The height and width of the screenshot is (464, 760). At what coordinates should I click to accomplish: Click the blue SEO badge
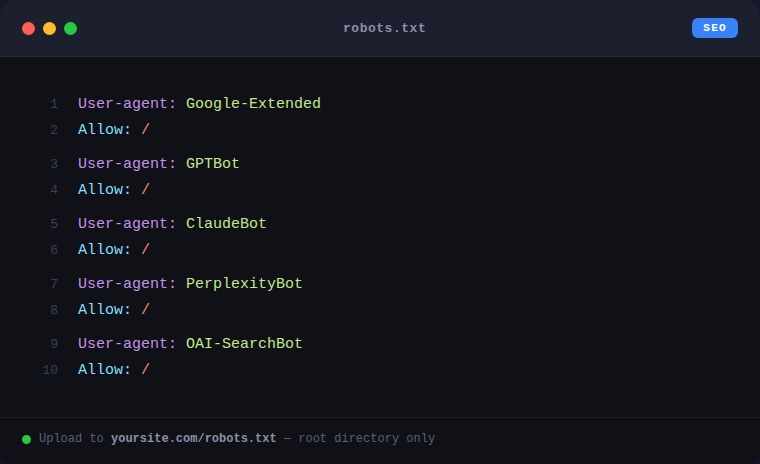[714, 28]
